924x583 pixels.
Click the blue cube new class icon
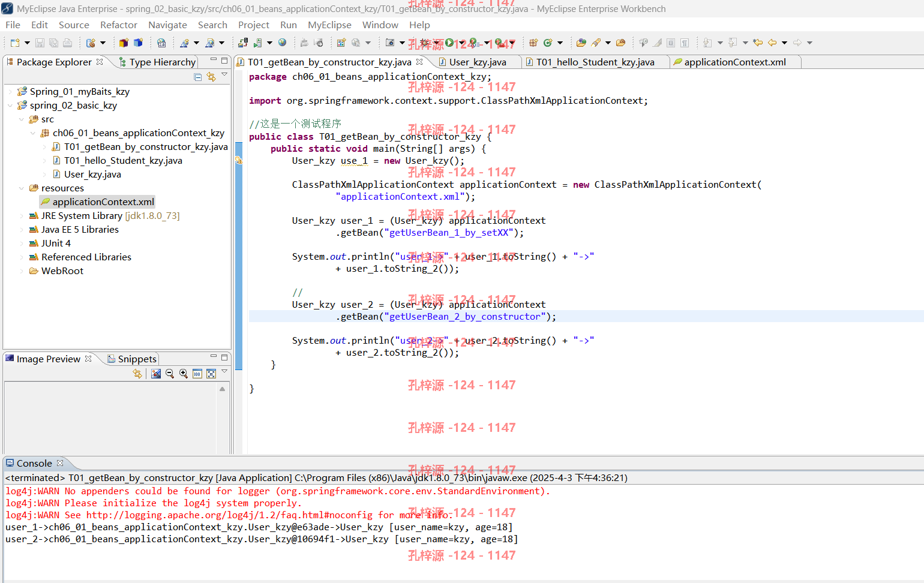pyautogui.click(x=138, y=43)
